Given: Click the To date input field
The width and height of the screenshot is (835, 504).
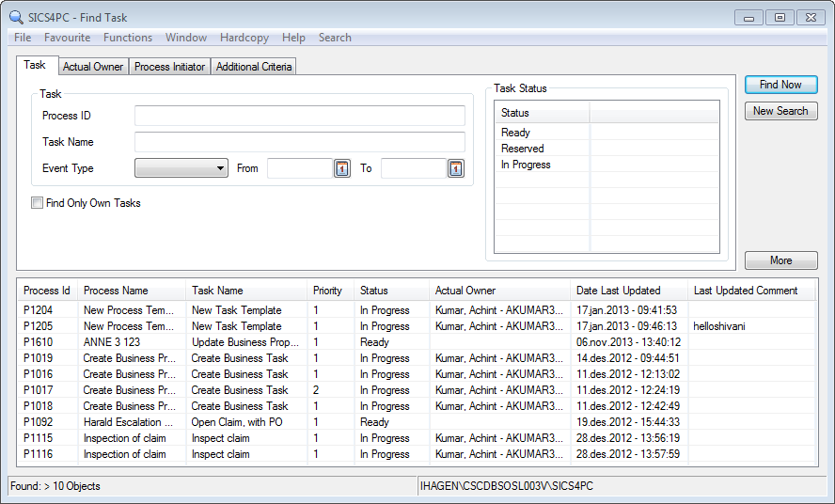Looking at the screenshot, I should point(414,168).
